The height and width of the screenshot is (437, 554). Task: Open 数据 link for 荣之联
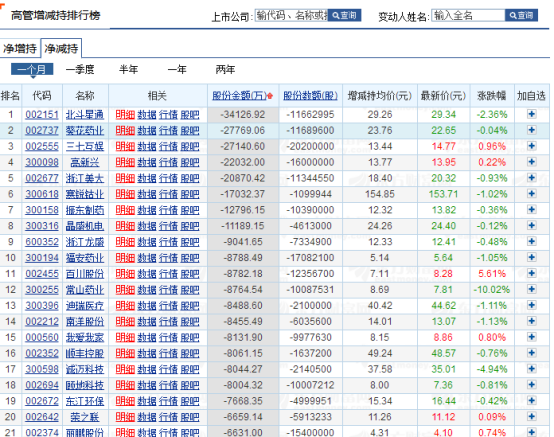tap(147, 417)
